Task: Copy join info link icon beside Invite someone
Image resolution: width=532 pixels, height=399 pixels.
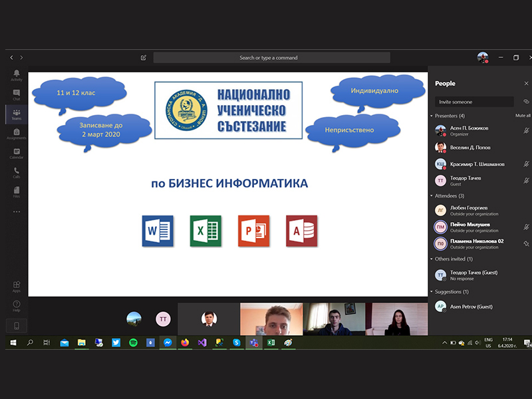Action: coord(526,102)
